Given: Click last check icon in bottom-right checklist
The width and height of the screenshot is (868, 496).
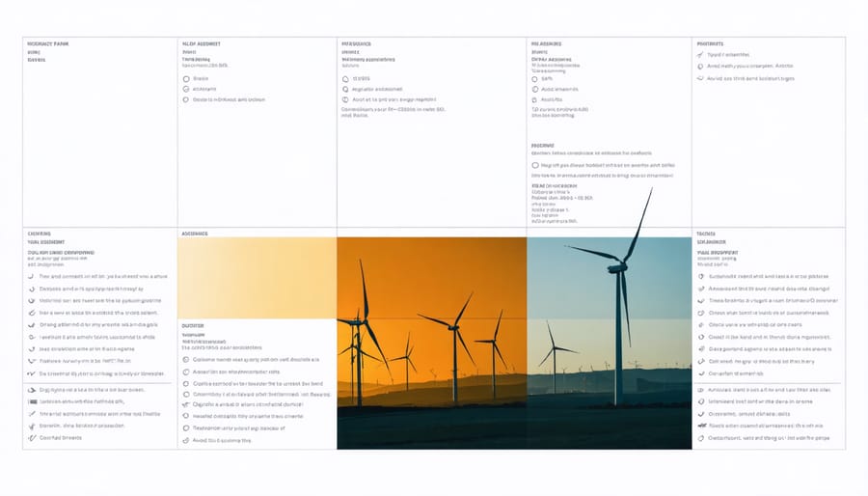Looking at the screenshot, I should click(x=701, y=436).
